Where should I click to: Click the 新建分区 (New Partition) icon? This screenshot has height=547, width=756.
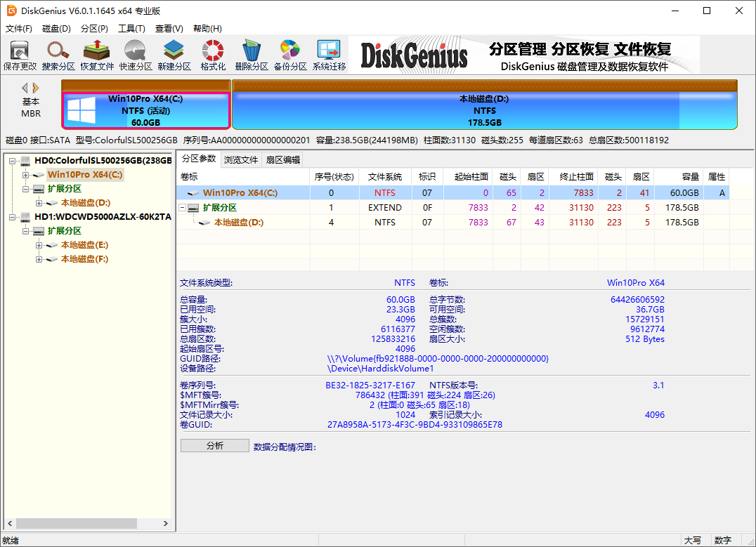[174, 55]
